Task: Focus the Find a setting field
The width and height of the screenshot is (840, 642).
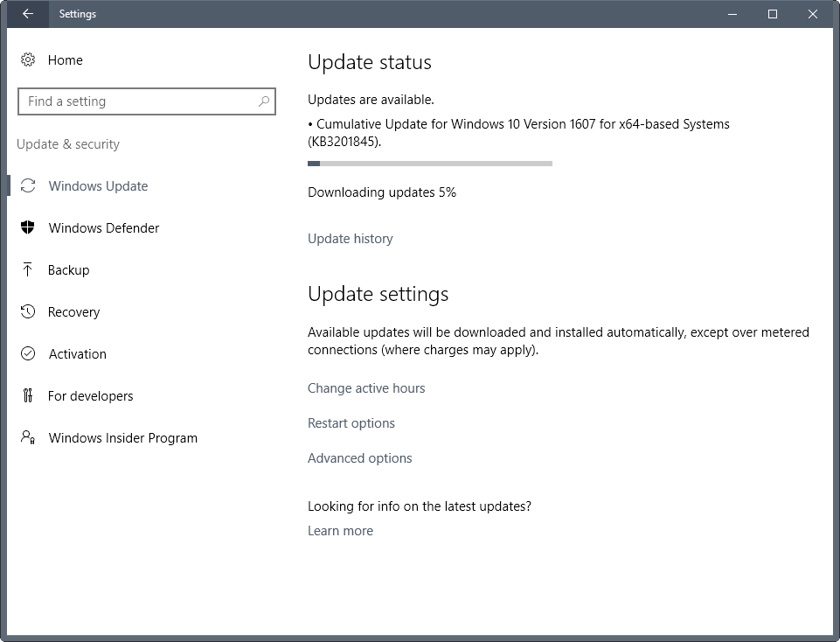Action: [x=147, y=101]
